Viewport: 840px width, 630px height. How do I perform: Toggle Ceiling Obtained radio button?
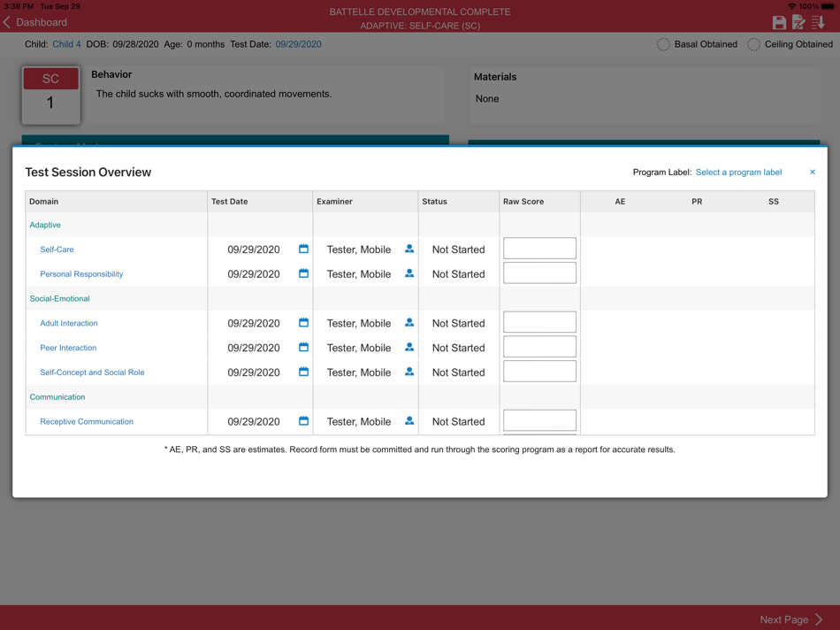753,44
